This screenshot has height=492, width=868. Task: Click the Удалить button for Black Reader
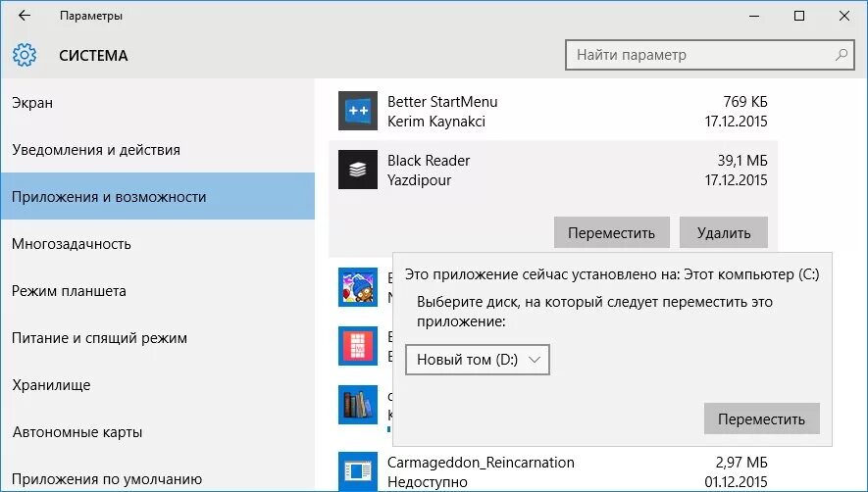724,232
